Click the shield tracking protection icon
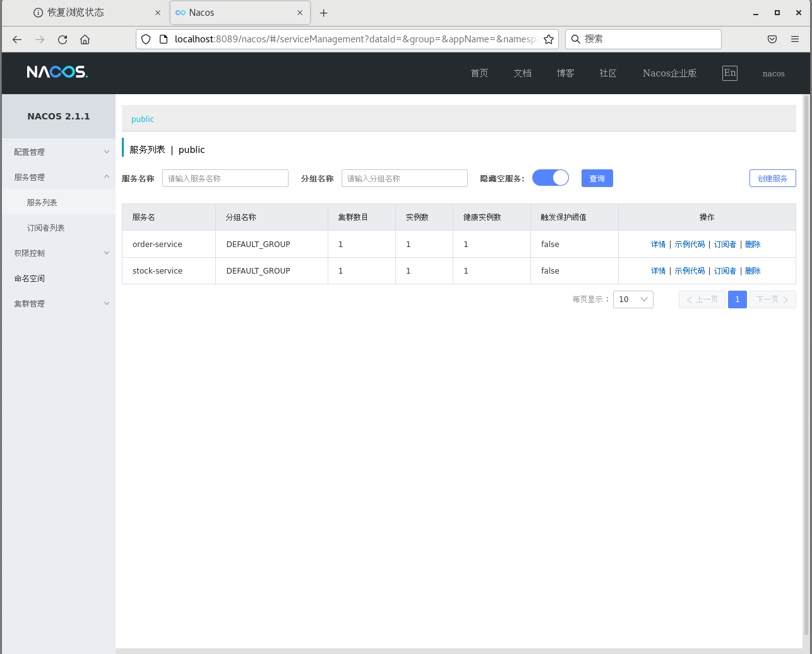Screen dimensions: 812x654 (146, 39)
